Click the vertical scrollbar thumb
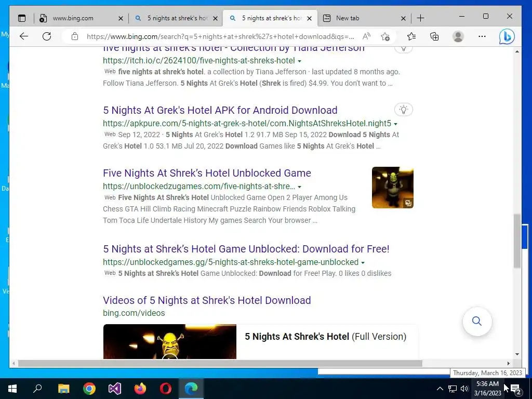 point(517,241)
